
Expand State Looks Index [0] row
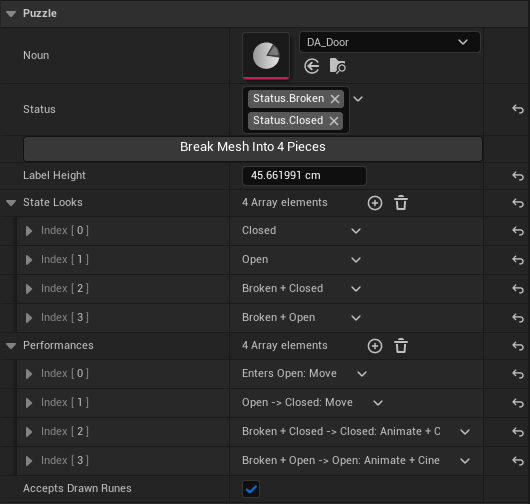pyautogui.click(x=29, y=231)
